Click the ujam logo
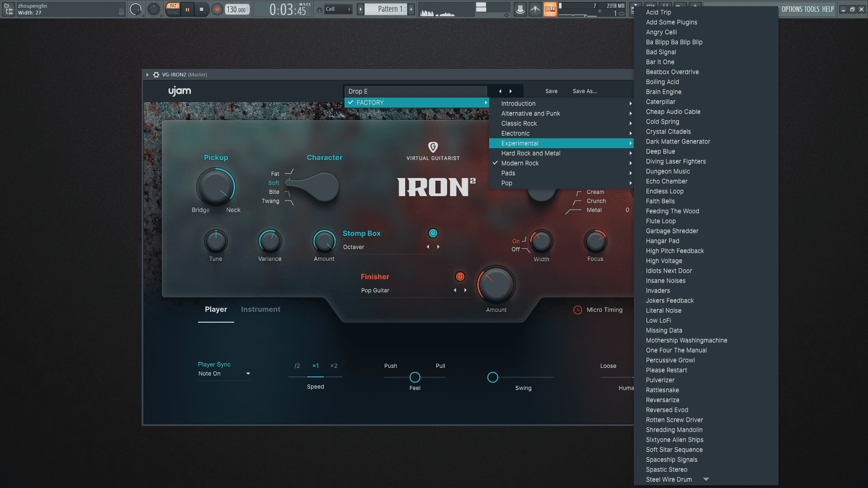The image size is (868, 488). coord(179,91)
